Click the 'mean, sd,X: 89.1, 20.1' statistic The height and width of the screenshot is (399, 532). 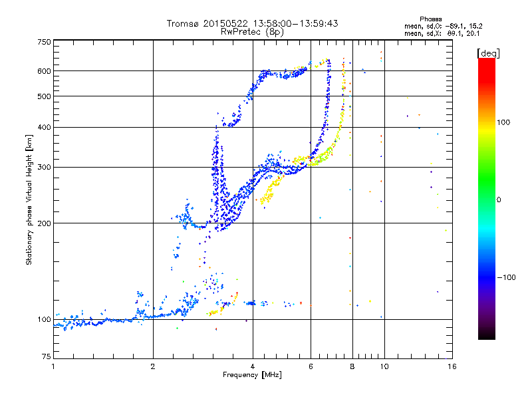pos(442,33)
